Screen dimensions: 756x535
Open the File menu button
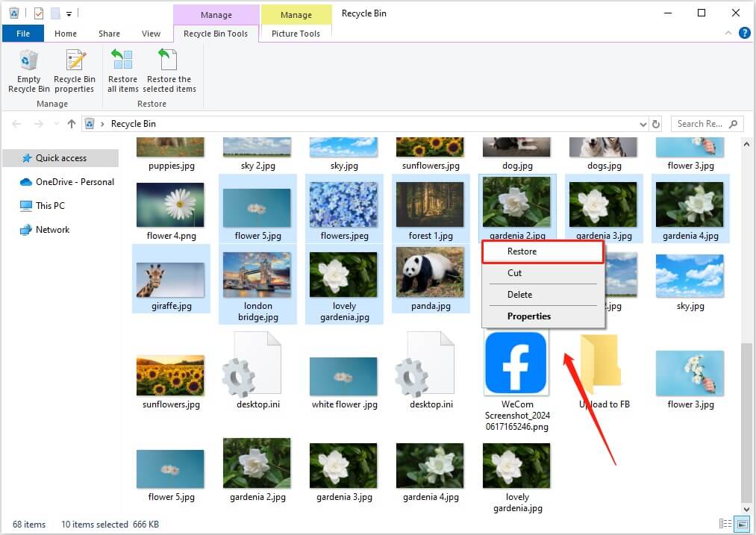23,34
